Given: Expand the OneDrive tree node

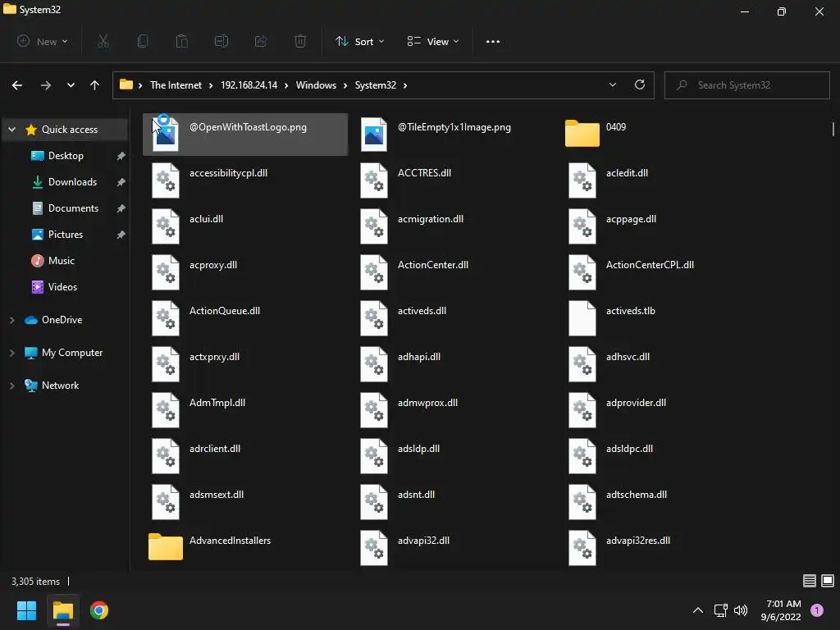Looking at the screenshot, I should click(11, 320).
